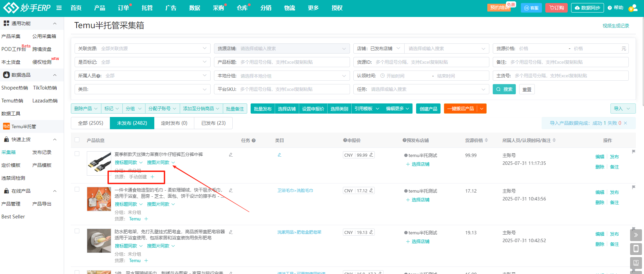The width and height of the screenshot is (644, 274).
Task: Click the 订购 cart button
Action: [557, 8]
